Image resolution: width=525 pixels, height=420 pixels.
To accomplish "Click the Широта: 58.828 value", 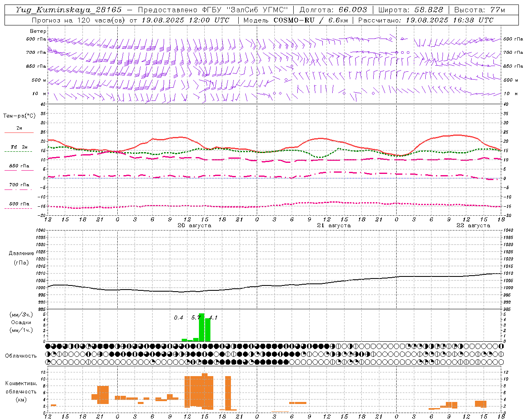I will tap(411, 10).
